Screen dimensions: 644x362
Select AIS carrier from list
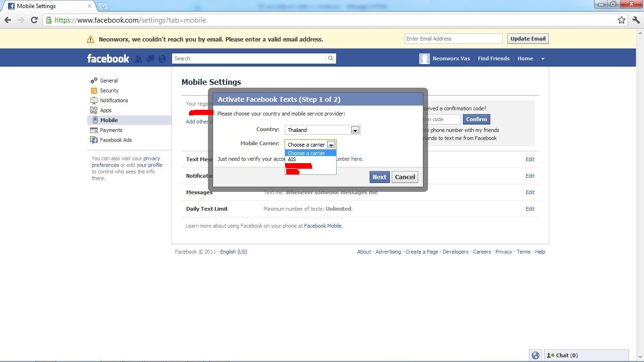(310, 159)
